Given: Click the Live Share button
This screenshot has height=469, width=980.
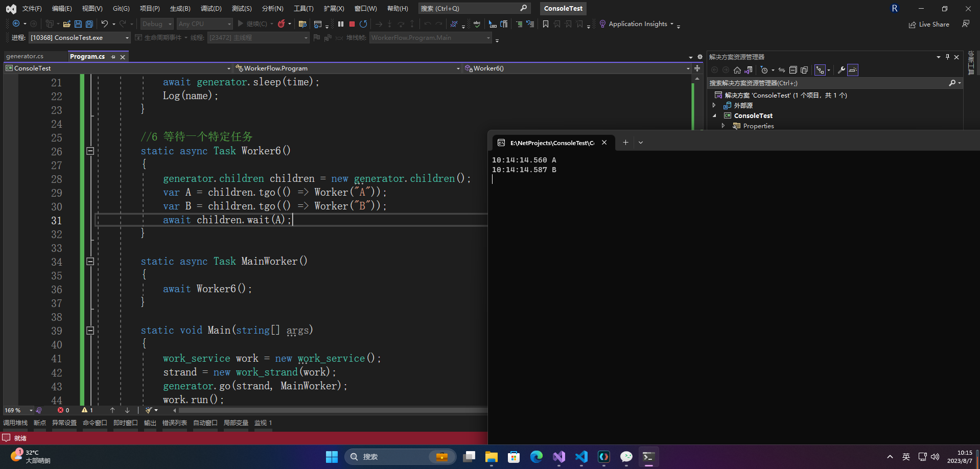Looking at the screenshot, I should (x=929, y=24).
